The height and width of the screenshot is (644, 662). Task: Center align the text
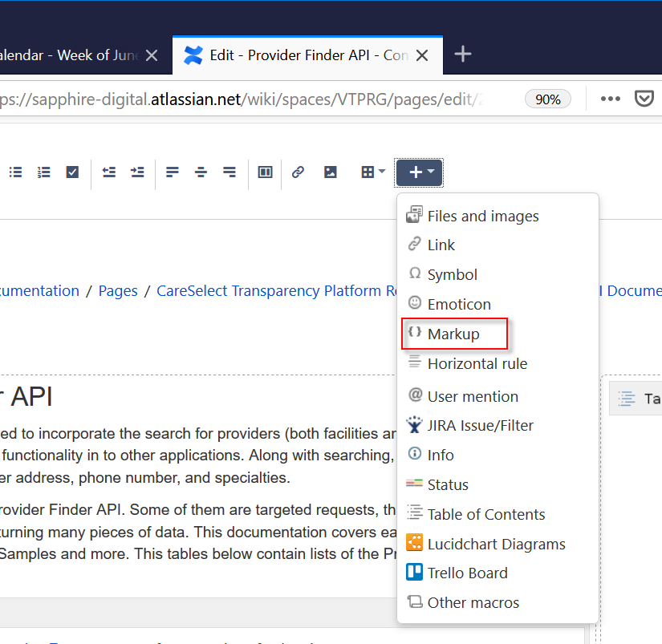click(x=201, y=172)
